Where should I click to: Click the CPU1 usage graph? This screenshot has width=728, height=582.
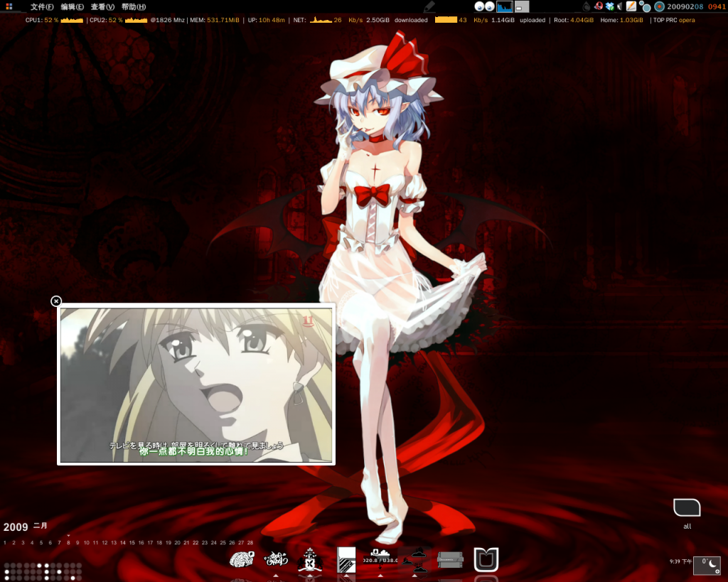click(x=72, y=20)
